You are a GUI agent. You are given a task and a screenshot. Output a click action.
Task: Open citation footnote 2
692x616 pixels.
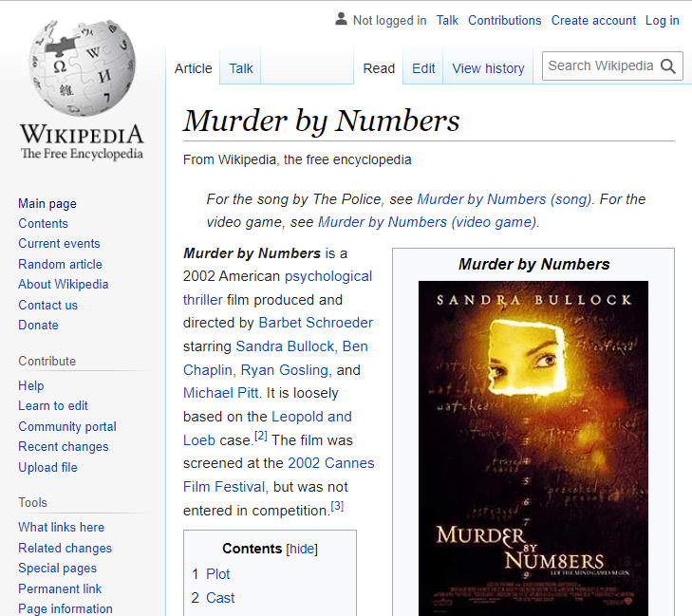click(261, 437)
